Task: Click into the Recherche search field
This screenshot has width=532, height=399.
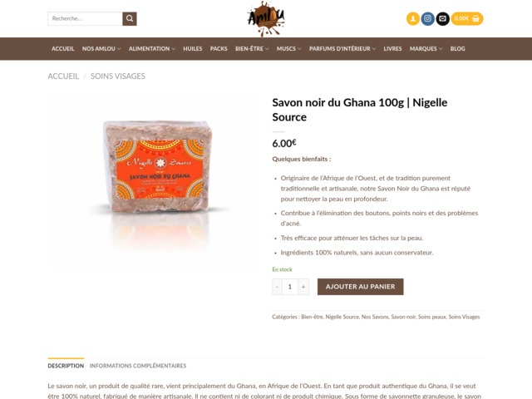Action: (x=85, y=18)
